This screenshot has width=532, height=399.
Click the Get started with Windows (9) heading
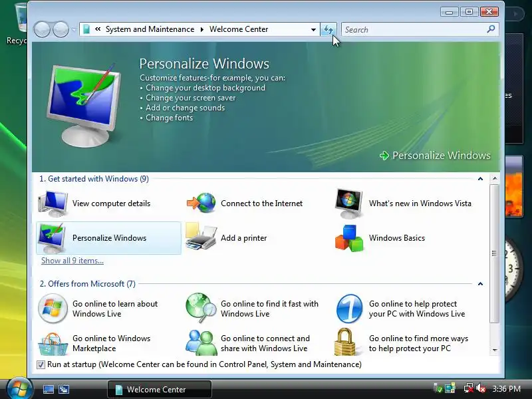(x=94, y=179)
